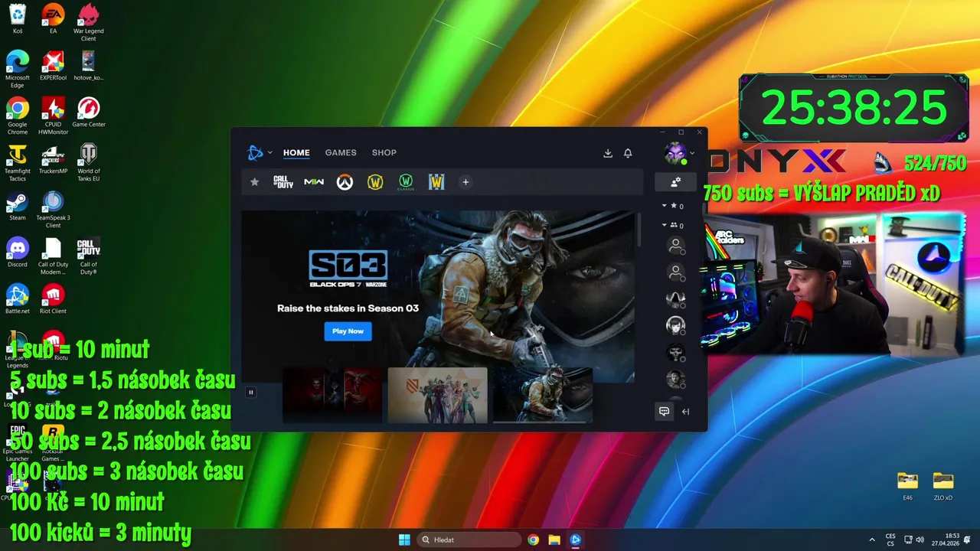Image resolution: width=980 pixels, height=551 pixels.
Task: Switch to the SHOP tab
Action: [x=384, y=152]
